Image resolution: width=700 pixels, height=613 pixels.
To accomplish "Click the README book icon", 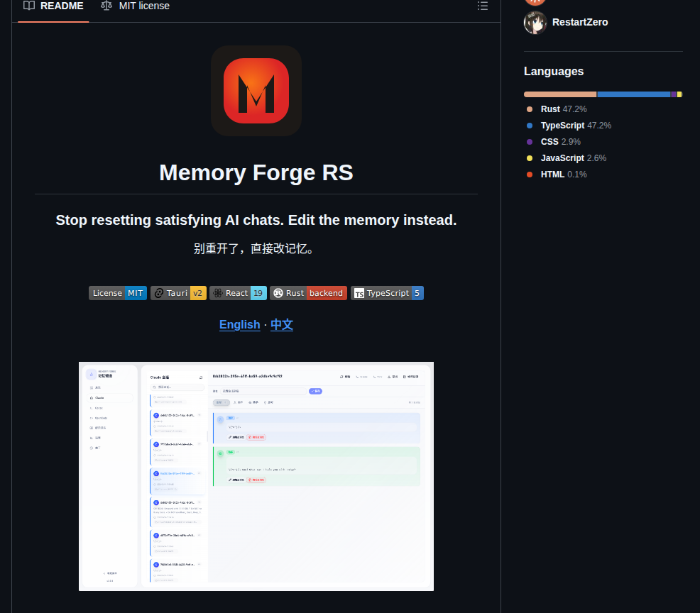I will (29, 6).
